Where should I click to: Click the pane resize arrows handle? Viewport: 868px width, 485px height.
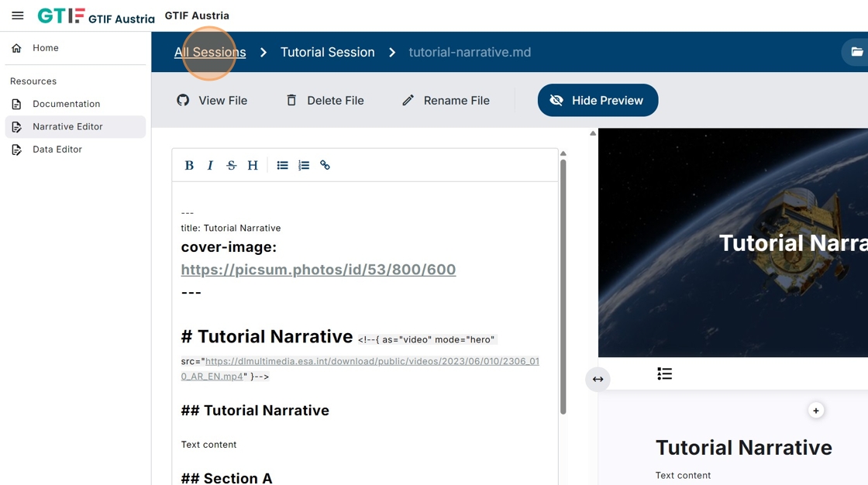coord(598,379)
